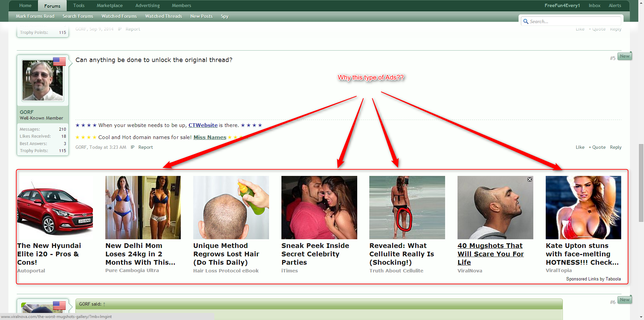The width and height of the screenshot is (644, 320).
Task: Reply to post #5
Action: coord(615,147)
